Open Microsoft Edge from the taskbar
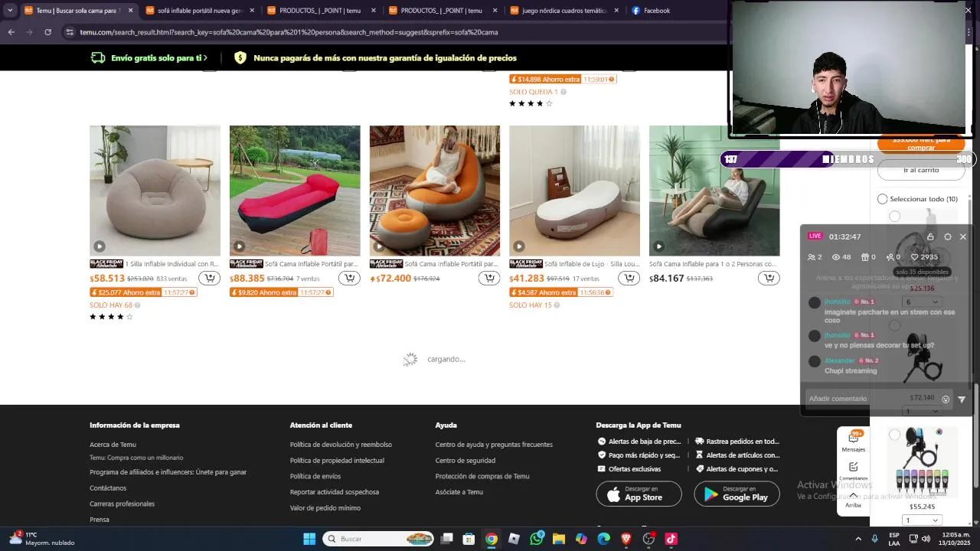 pos(604,539)
